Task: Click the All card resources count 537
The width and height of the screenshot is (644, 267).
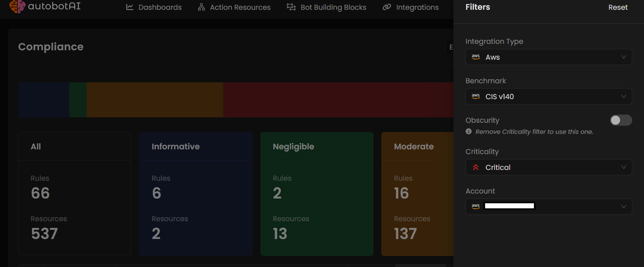Action: click(44, 234)
